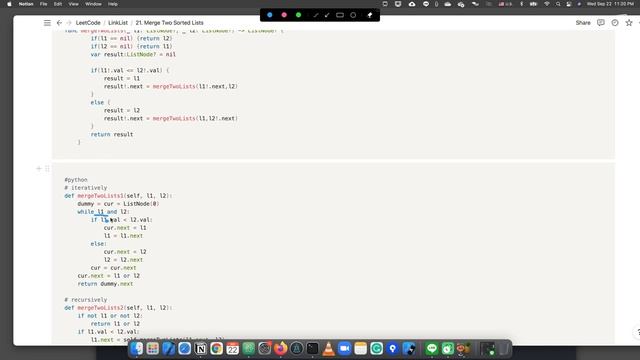Click the '# iteratively' comment

point(86,188)
